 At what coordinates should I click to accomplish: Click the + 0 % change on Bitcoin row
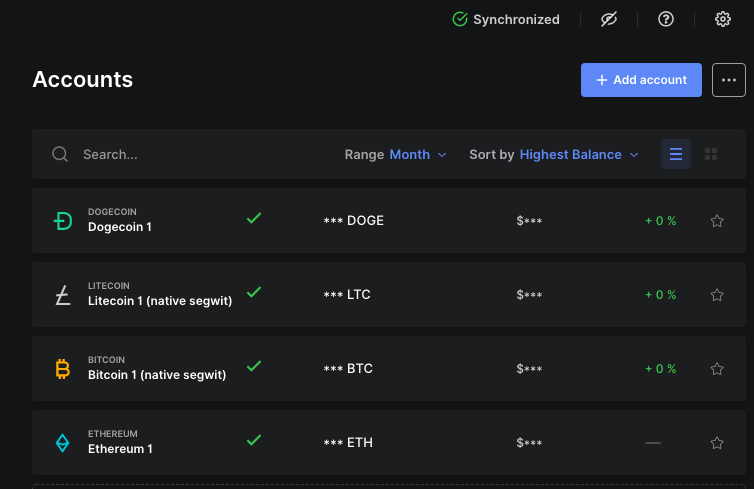coord(660,369)
